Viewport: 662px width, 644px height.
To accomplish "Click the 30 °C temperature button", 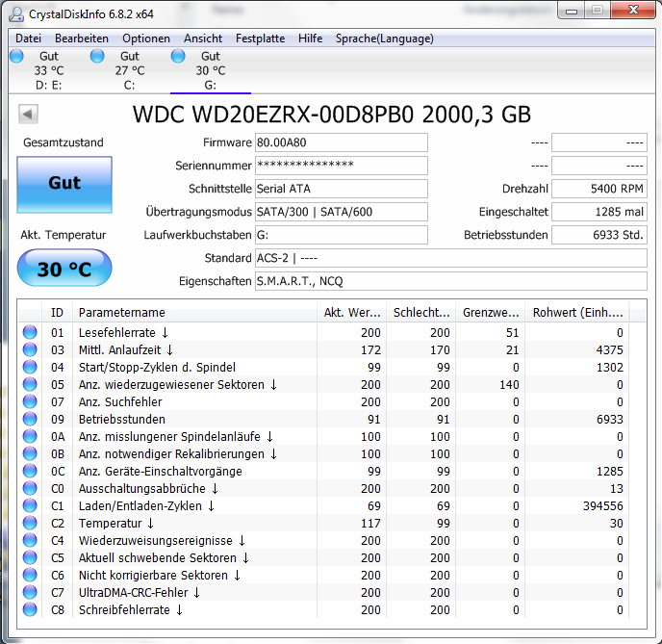I will click(64, 268).
